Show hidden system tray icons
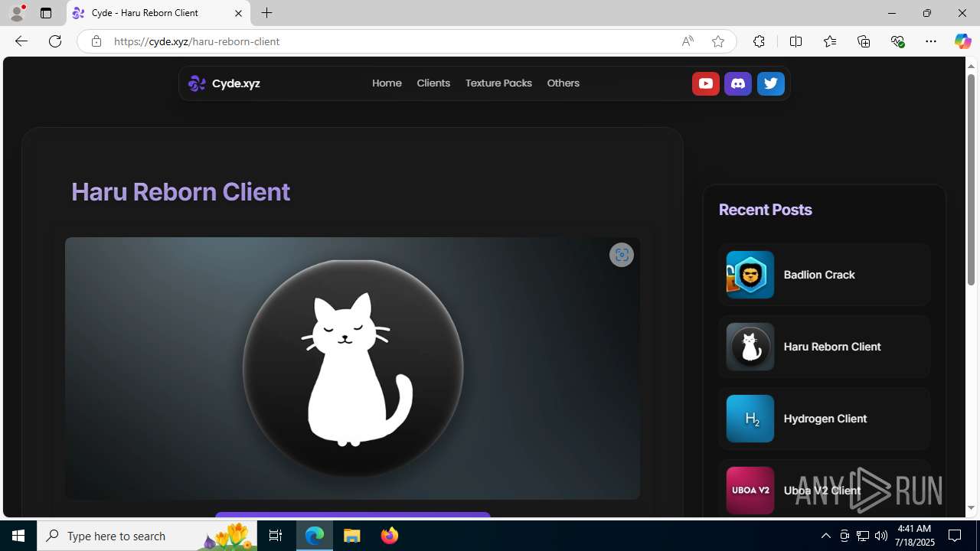The width and height of the screenshot is (980, 551). (825, 536)
